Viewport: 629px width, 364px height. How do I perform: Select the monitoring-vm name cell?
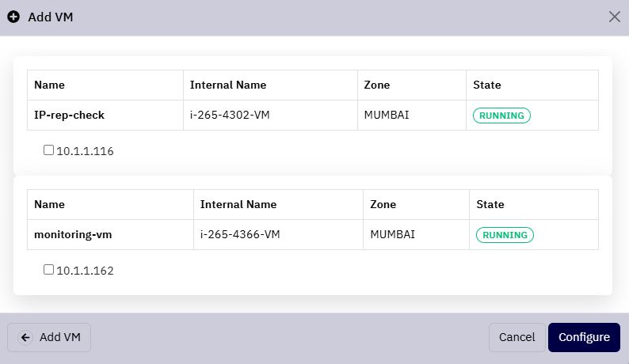110,234
